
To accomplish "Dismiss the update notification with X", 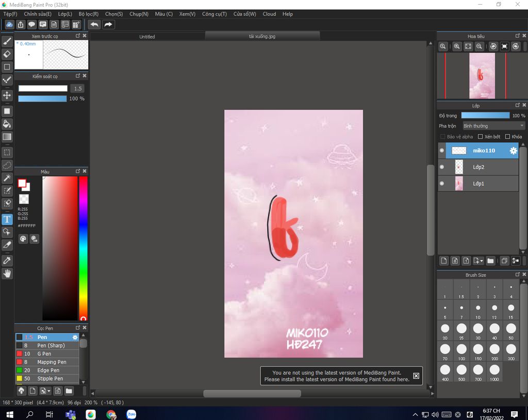I will [x=416, y=376].
